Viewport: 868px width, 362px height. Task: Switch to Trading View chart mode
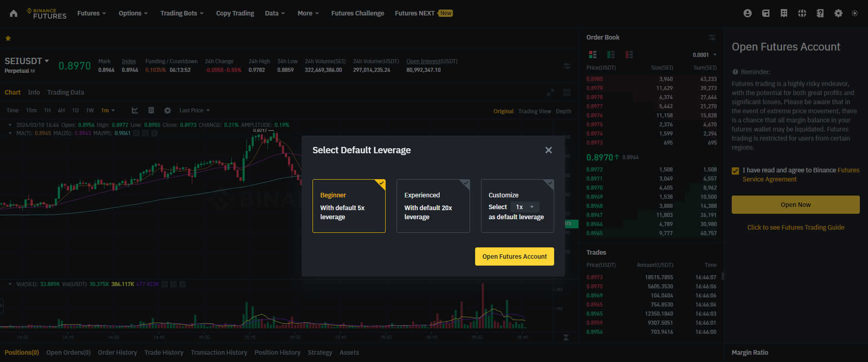click(x=535, y=111)
